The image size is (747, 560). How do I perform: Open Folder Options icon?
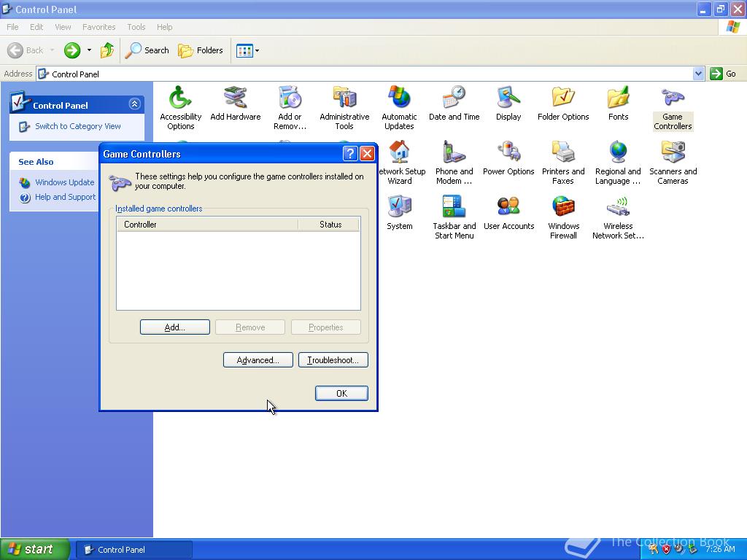point(563,104)
